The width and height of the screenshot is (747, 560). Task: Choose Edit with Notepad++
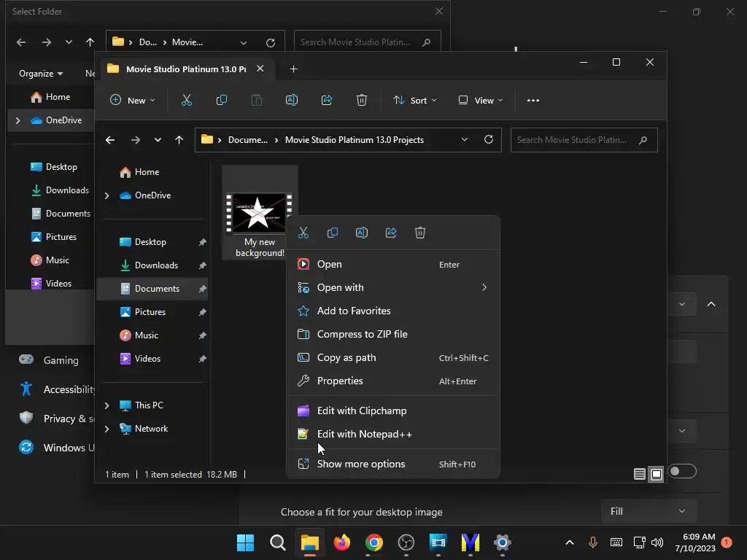pyautogui.click(x=393, y=435)
